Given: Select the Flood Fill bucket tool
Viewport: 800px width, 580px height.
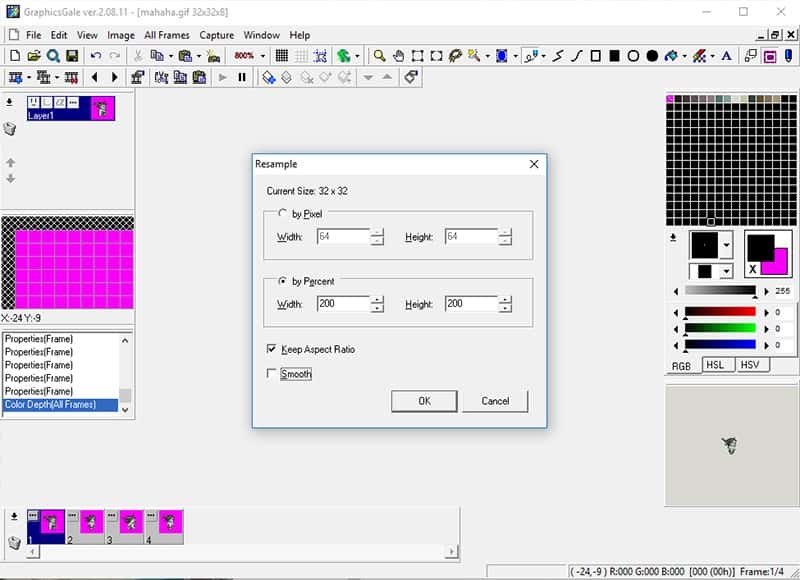Looking at the screenshot, I should (671, 56).
